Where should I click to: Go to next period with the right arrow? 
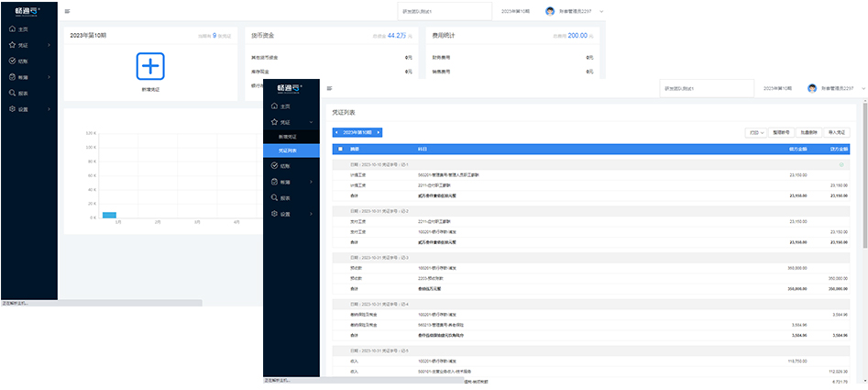coord(378,133)
